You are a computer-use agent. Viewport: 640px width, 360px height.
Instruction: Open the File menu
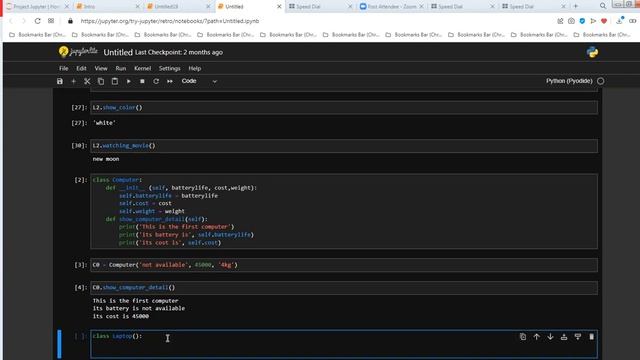tap(64, 68)
